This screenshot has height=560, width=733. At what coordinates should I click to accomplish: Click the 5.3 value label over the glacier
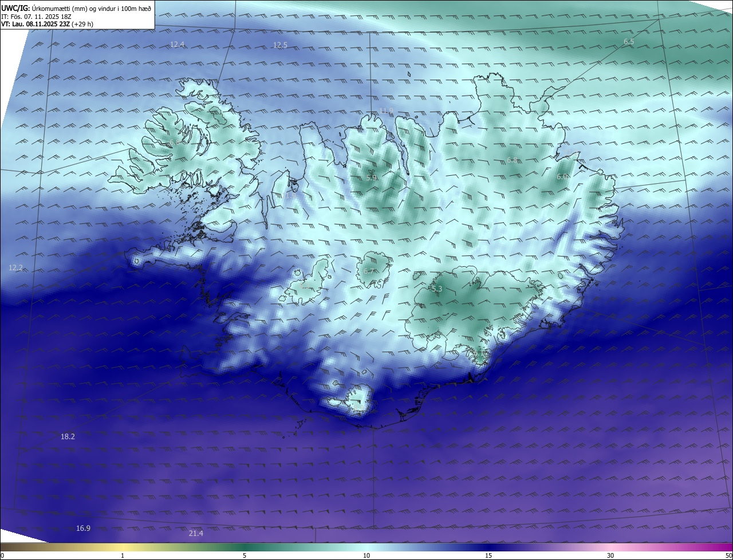(436, 289)
